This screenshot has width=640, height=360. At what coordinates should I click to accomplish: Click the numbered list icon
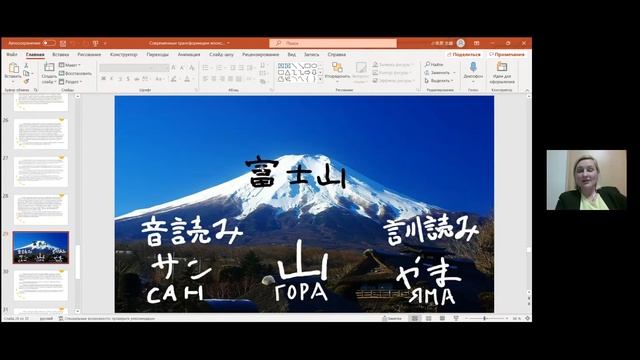tap(219, 68)
